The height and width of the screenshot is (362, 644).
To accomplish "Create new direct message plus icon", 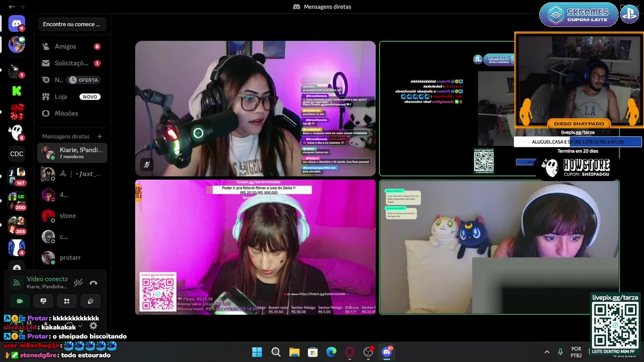I will pyautogui.click(x=100, y=136).
